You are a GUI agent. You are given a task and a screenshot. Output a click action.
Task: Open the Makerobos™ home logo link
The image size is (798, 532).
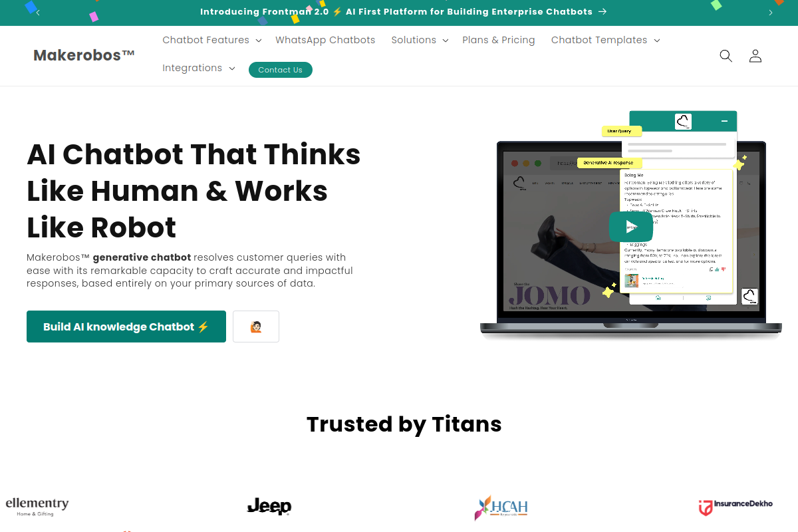(84, 55)
